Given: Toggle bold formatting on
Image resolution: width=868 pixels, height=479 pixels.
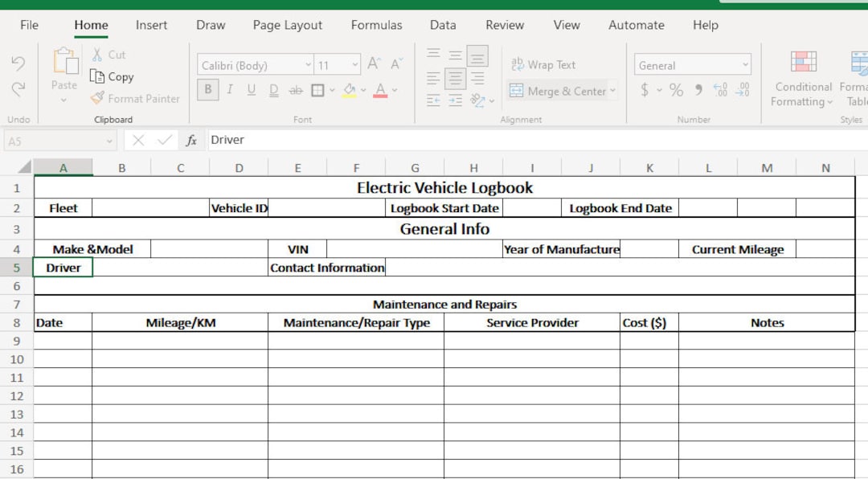Looking at the screenshot, I should 207,90.
